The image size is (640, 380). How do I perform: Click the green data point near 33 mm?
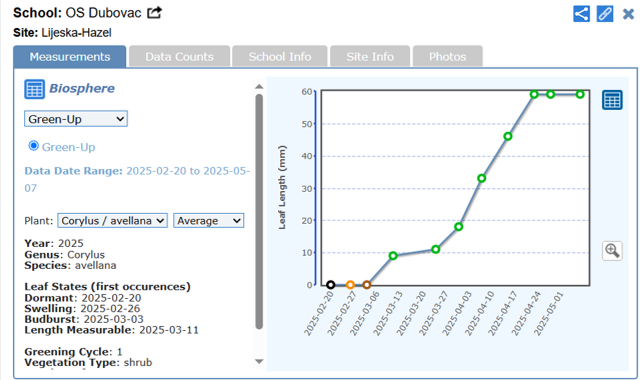point(482,178)
